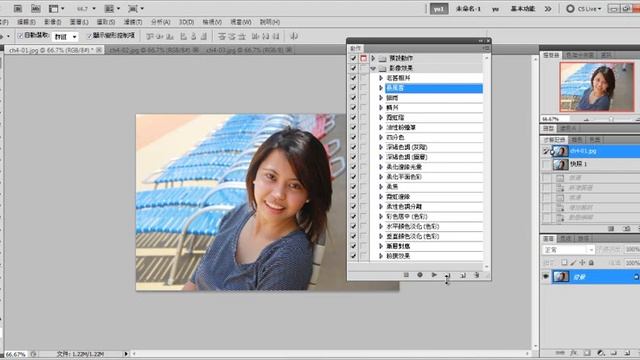Toggle the 自動選取 checkbox
Viewport: 640px width, 360px height.
[x=20, y=36]
